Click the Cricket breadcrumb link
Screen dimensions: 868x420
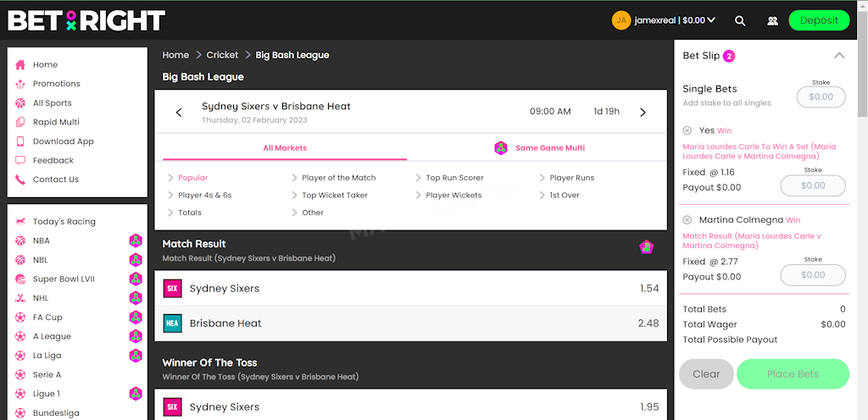222,55
